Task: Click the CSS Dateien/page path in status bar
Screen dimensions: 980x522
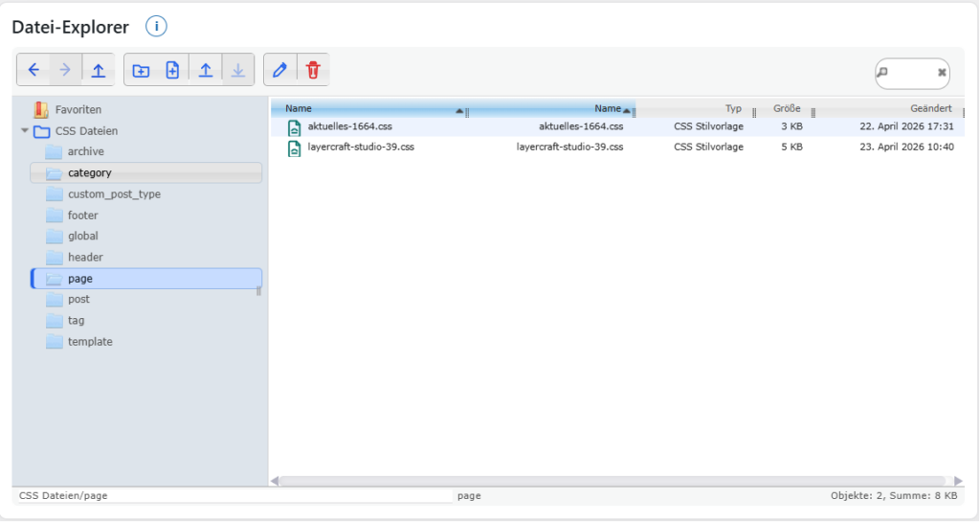Action: pos(63,496)
